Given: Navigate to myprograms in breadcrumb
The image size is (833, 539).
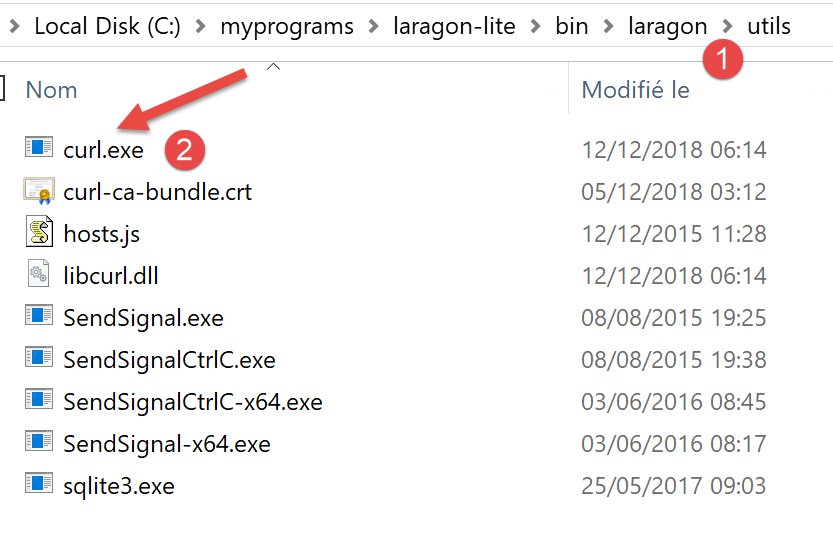Looking at the screenshot, I should [x=287, y=26].
